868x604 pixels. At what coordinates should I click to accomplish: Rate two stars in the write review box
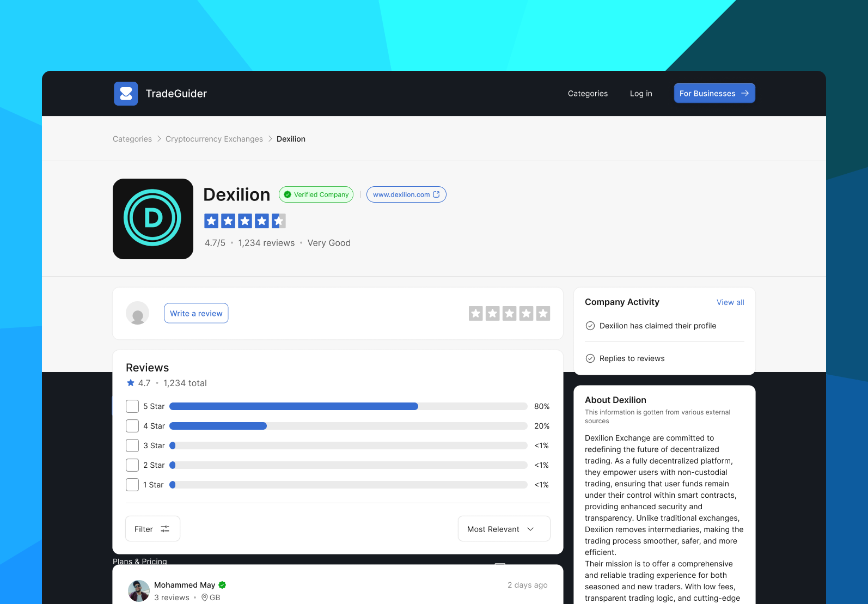pos(493,313)
